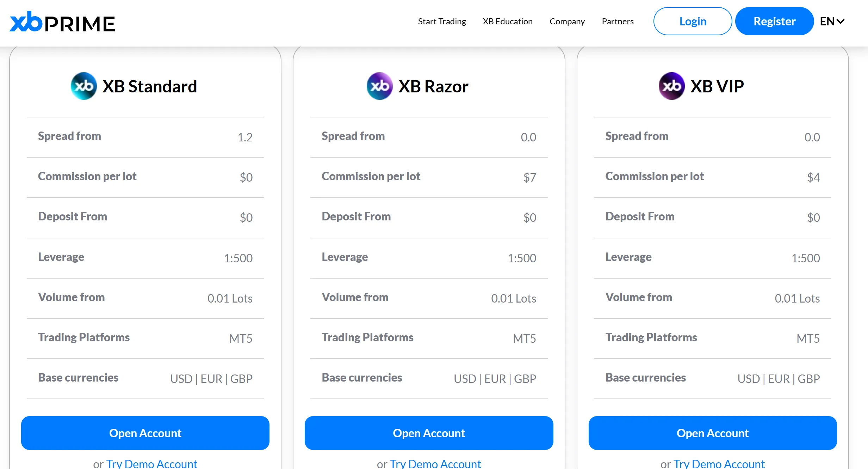The height and width of the screenshot is (469, 868).
Task: Click XB VIP trading platform MT5
Action: point(808,339)
